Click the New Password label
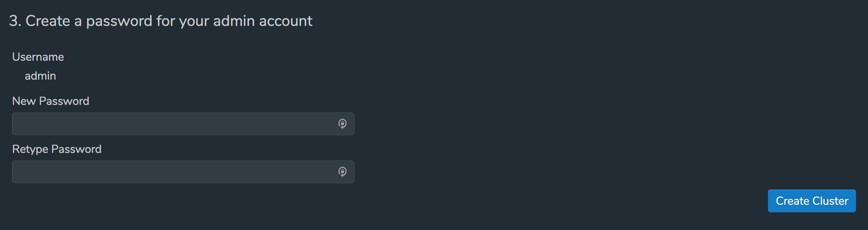868x230 pixels. (51, 101)
